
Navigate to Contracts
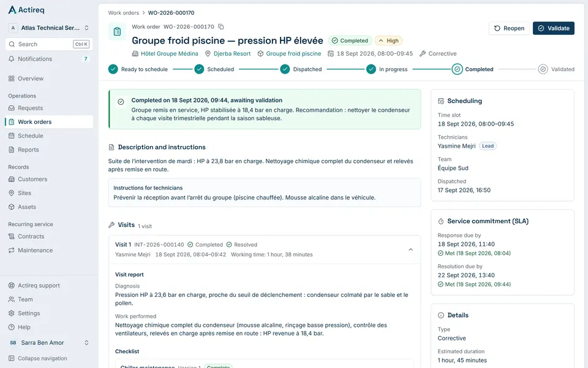coord(49,237)
